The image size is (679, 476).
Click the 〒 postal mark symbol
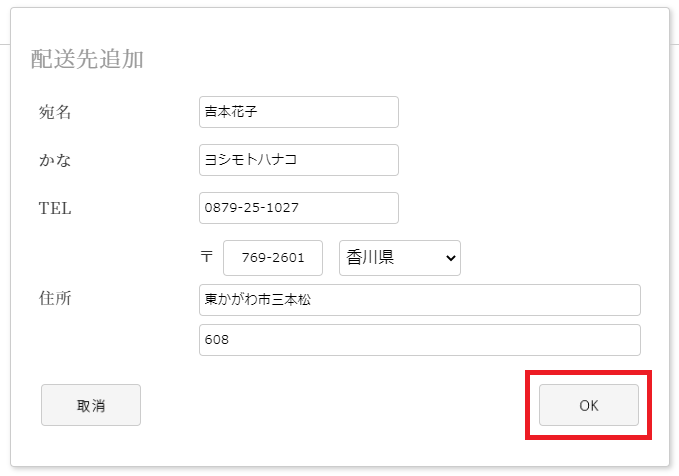coord(207,257)
